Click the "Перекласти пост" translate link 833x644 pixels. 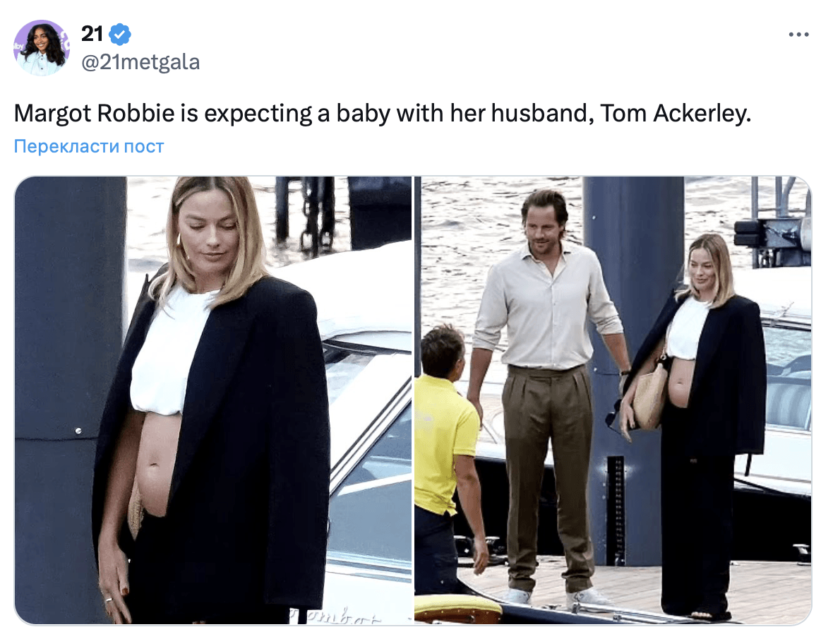[x=89, y=146]
